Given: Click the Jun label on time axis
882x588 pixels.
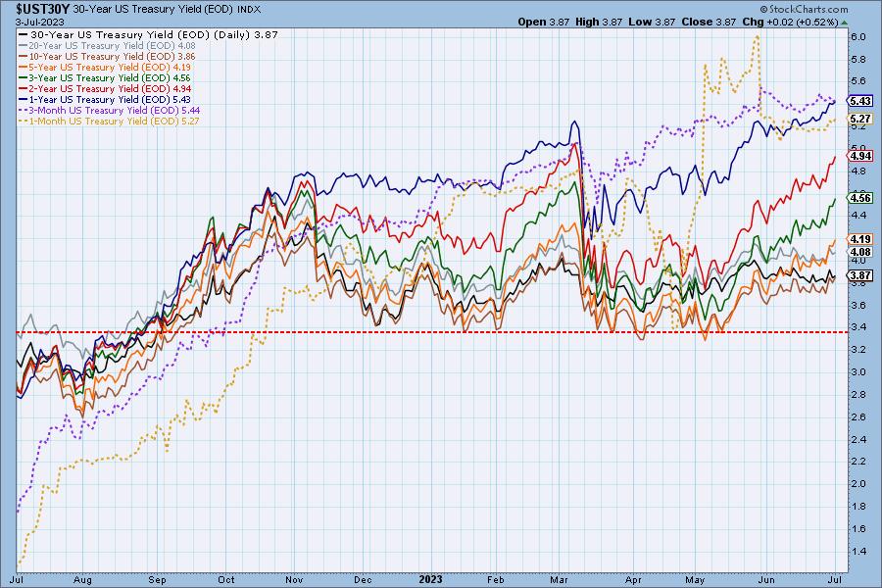Looking at the screenshot, I should [766, 579].
